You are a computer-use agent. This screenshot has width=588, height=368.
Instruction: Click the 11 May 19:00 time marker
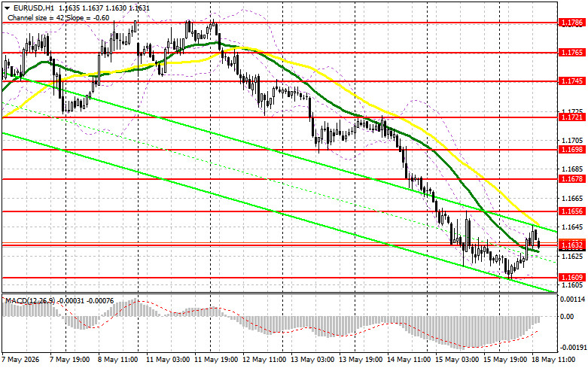pos(216,360)
